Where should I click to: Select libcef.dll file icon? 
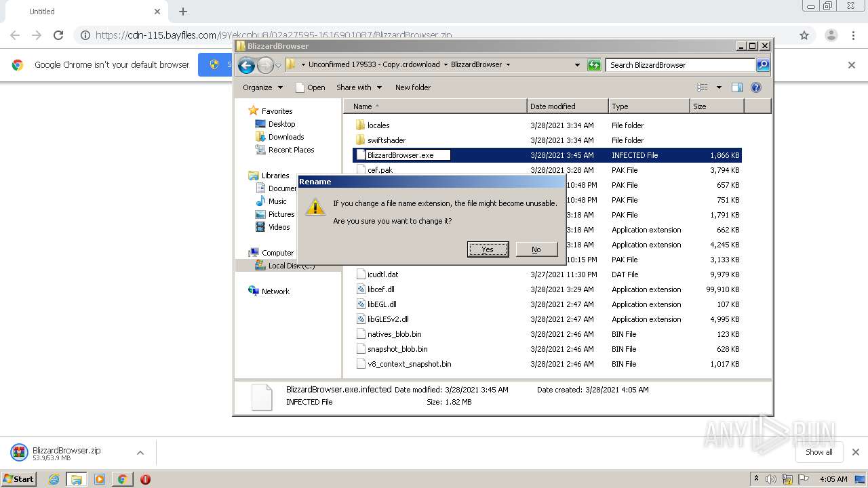tap(361, 289)
